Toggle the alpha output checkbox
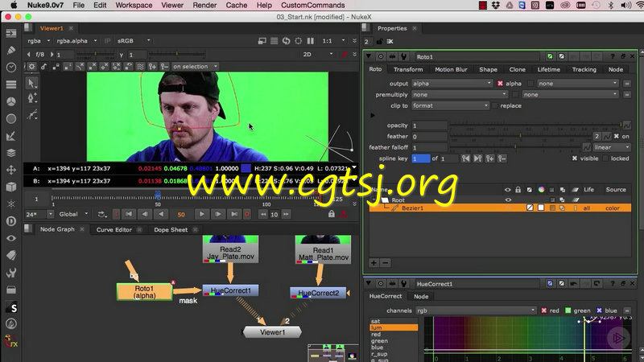The height and width of the screenshot is (362, 644). tap(500, 84)
